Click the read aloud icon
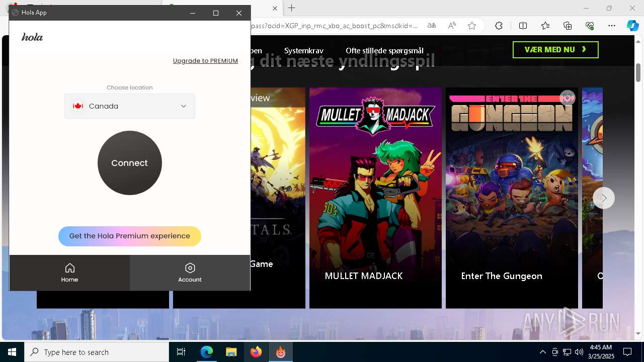 pyautogui.click(x=452, y=26)
